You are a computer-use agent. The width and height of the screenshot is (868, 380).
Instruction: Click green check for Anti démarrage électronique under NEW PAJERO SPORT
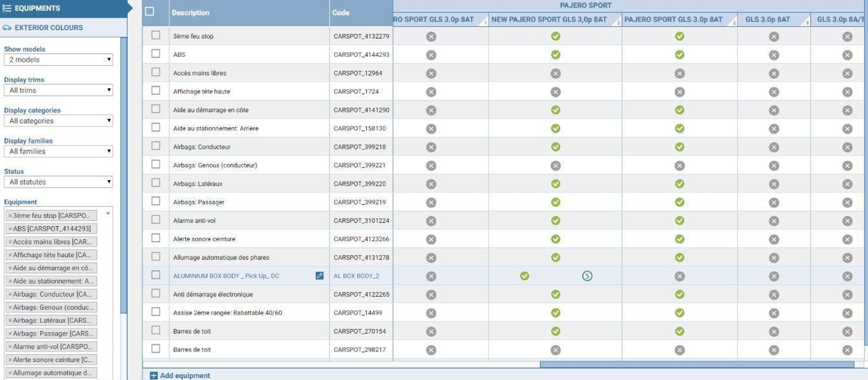[555, 294]
